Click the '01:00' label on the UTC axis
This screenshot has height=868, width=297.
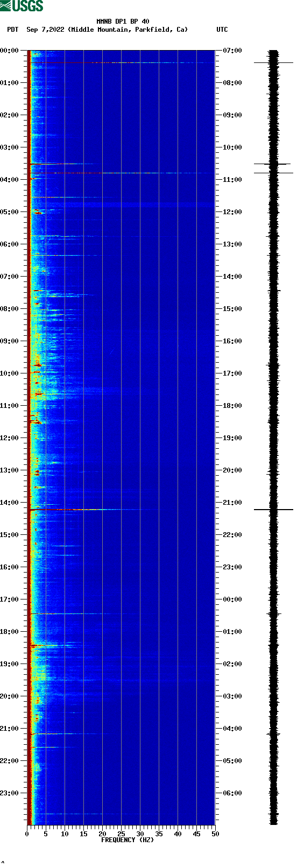point(232,632)
